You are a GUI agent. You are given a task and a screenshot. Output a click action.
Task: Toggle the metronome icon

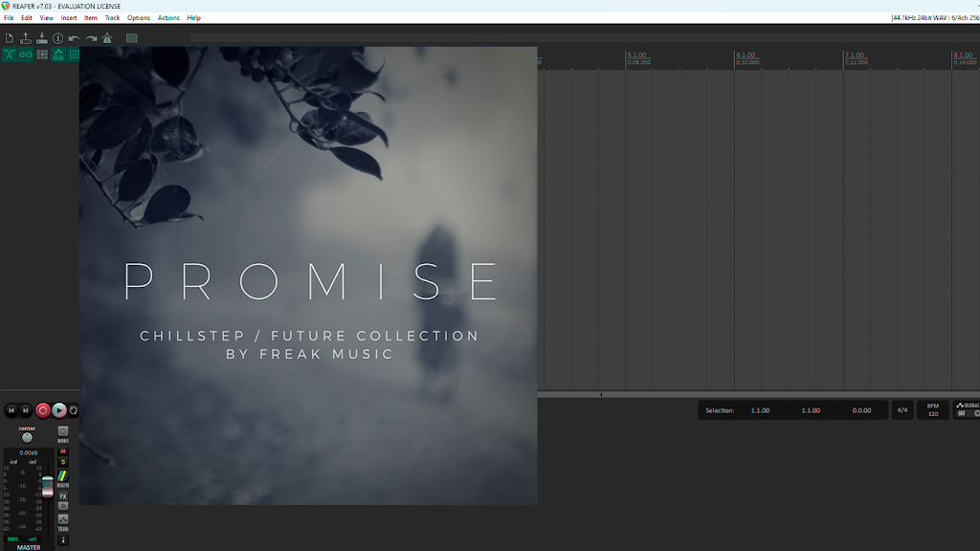tap(107, 38)
